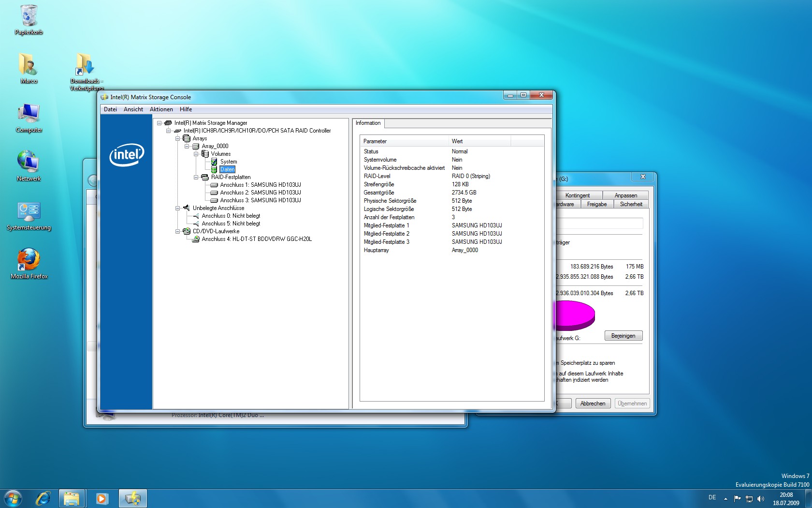Collapse the Array_0000 tree node
The width and height of the screenshot is (812, 508).
[x=187, y=146]
